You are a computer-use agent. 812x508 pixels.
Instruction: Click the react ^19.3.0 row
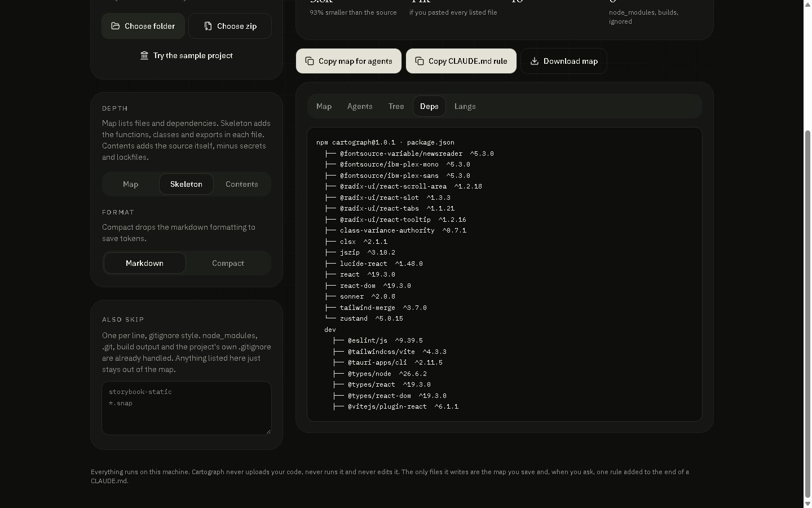360,274
